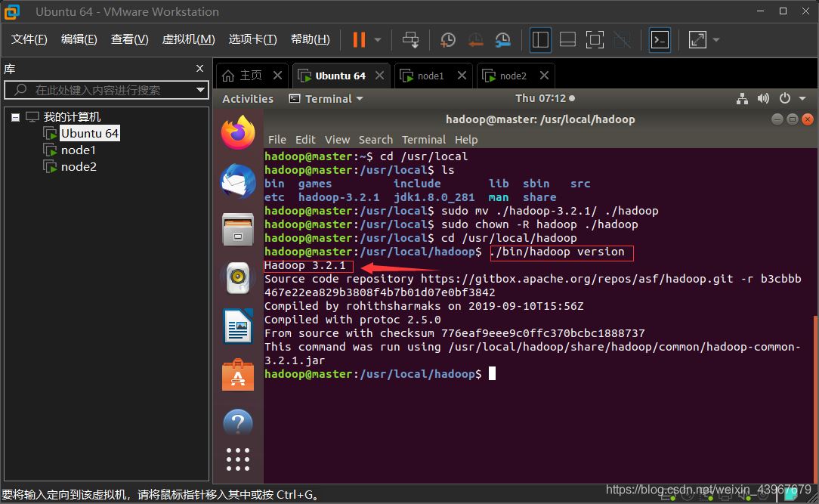819x504 pixels.
Task: Toggle the library sidebar view button
Action: [540, 39]
